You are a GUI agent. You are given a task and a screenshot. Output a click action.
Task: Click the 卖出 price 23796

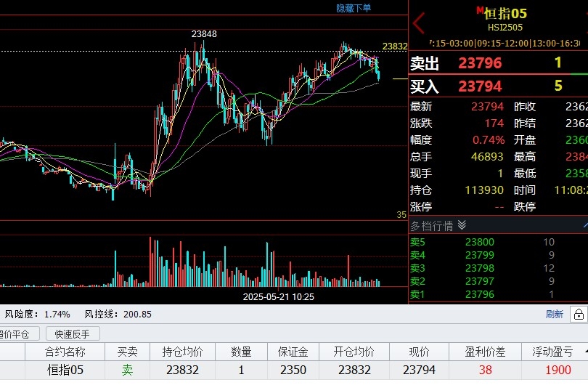(480, 62)
